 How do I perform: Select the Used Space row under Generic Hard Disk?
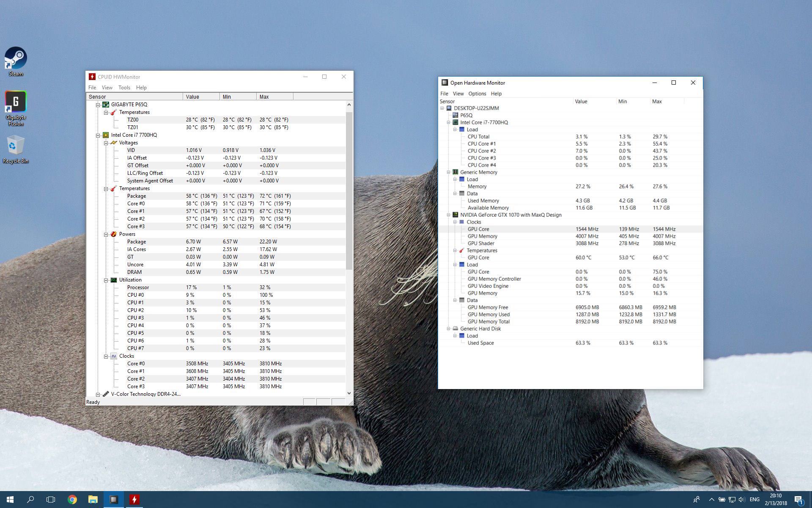[571, 343]
